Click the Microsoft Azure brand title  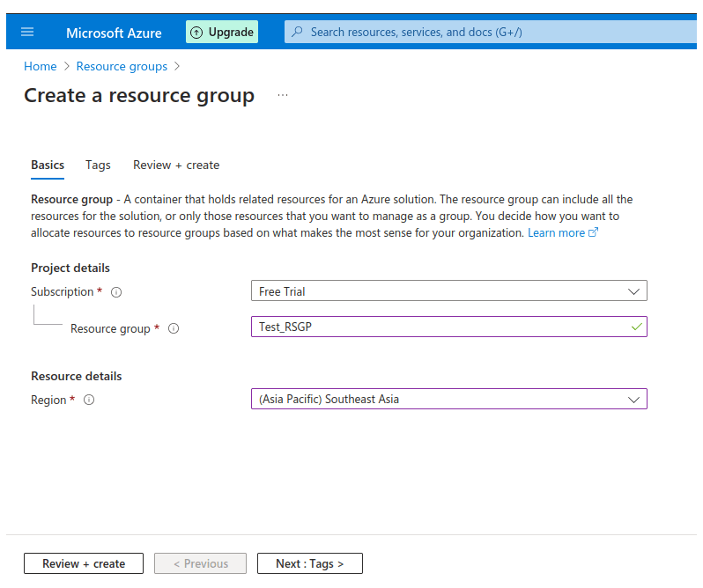tap(114, 33)
